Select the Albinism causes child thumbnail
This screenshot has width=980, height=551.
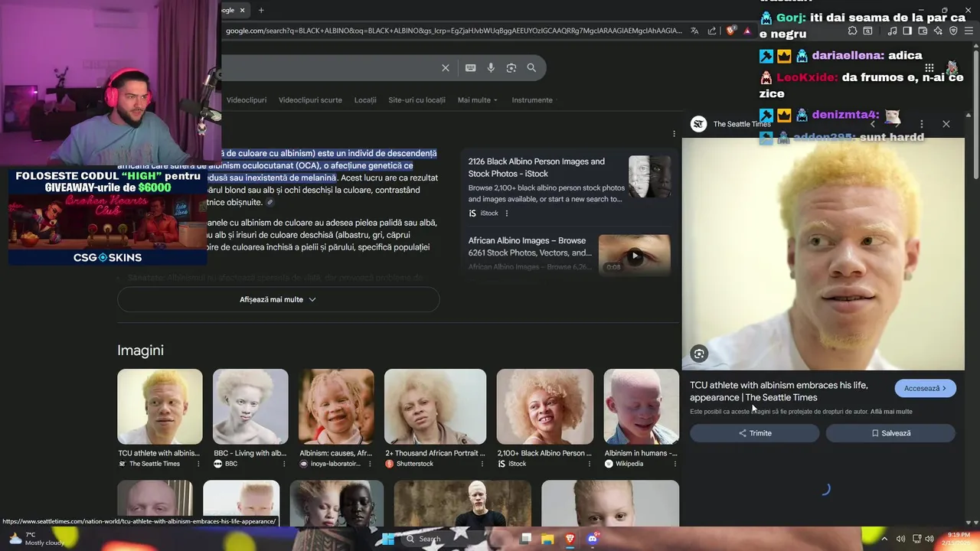pyautogui.click(x=336, y=406)
